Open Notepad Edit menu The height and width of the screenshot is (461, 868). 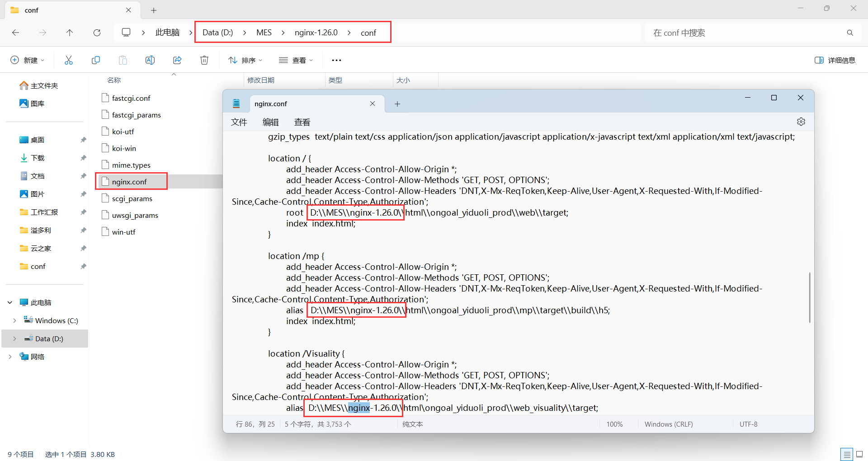(271, 122)
